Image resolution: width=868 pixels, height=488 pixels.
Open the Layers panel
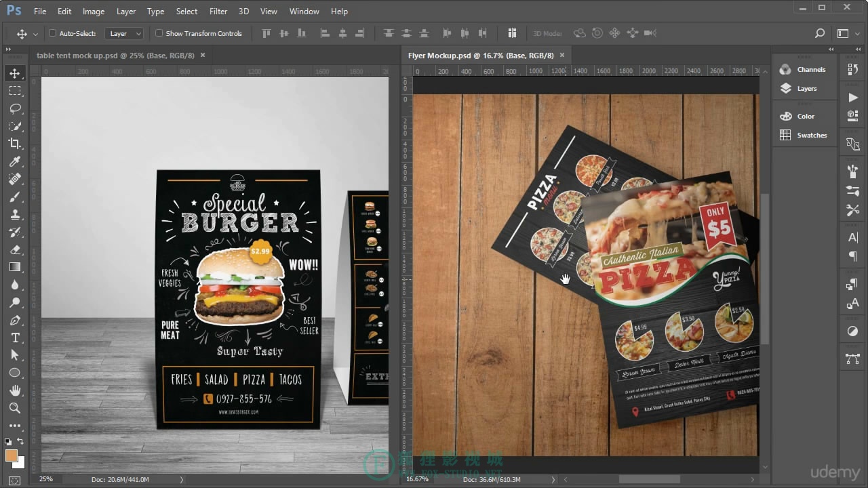point(800,88)
